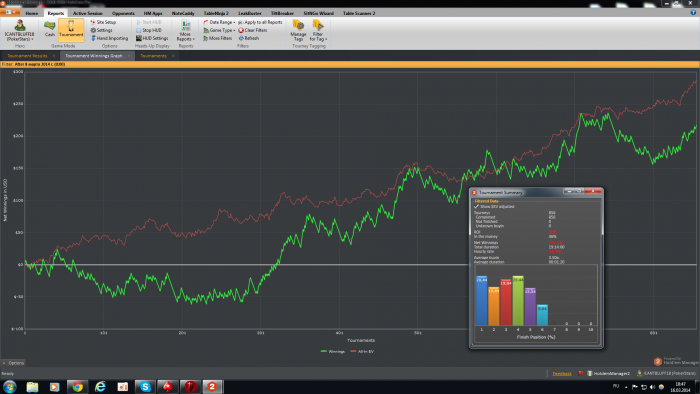This screenshot has width=700, height=394.
Task: Open the Date Range dropdown
Action: 219,22
